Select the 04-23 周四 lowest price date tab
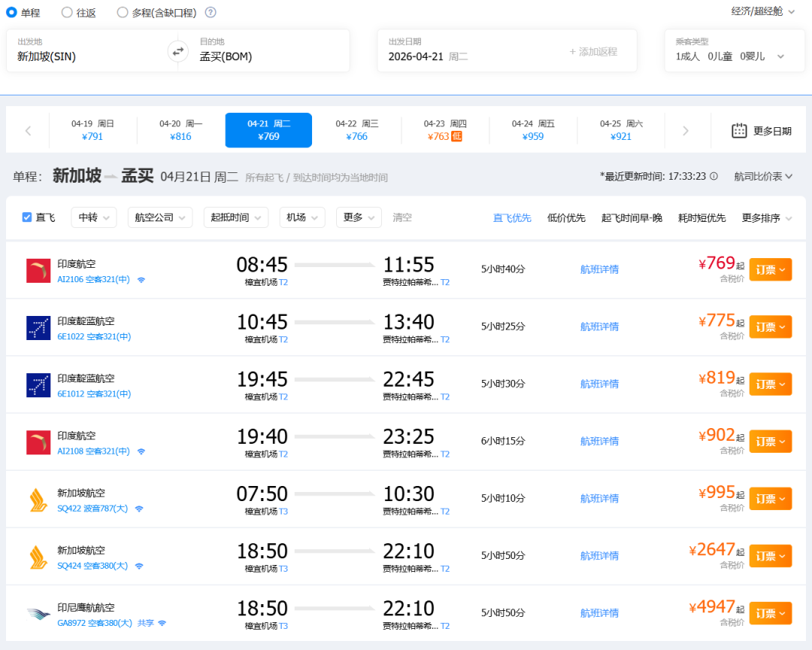 tap(445, 130)
